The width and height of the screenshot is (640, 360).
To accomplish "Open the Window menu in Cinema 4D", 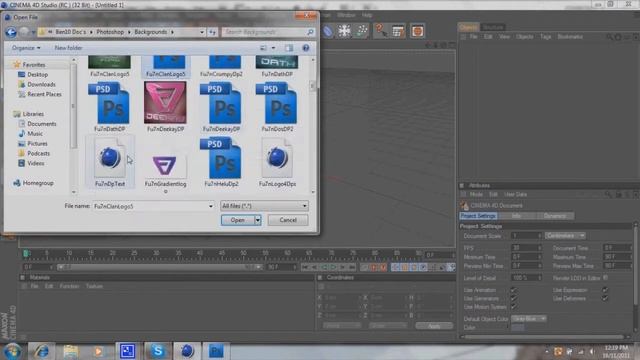I will tap(346, 15).
